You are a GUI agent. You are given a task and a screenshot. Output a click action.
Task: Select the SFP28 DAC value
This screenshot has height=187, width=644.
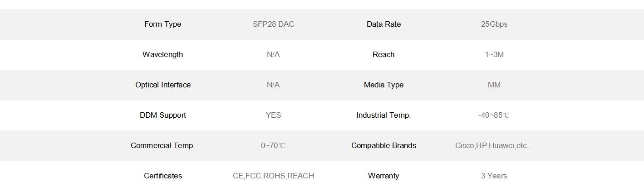(x=273, y=24)
